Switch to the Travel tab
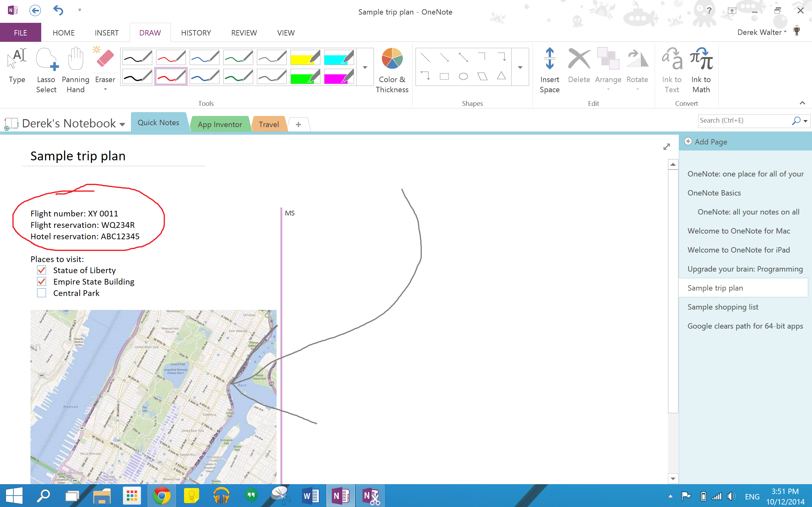 [268, 124]
